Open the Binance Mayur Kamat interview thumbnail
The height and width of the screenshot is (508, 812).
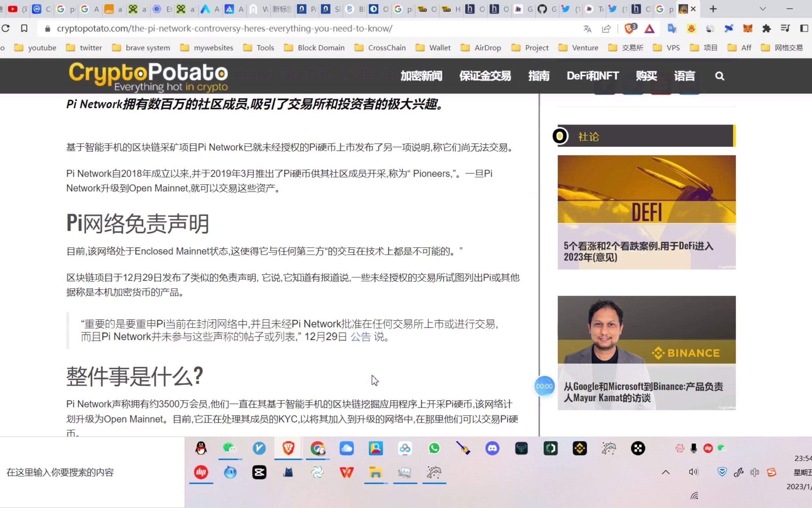click(646, 352)
